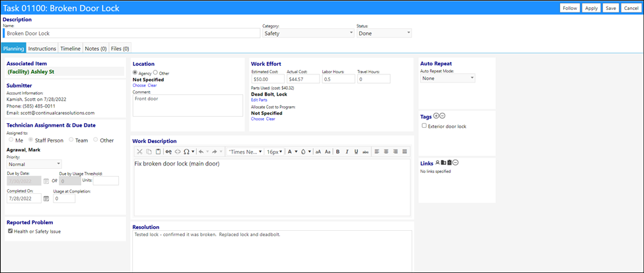Image resolution: width=644 pixels, height=273 pixels.
Task: Open the Status dropdown showing Done
Action: pos(384,33)
